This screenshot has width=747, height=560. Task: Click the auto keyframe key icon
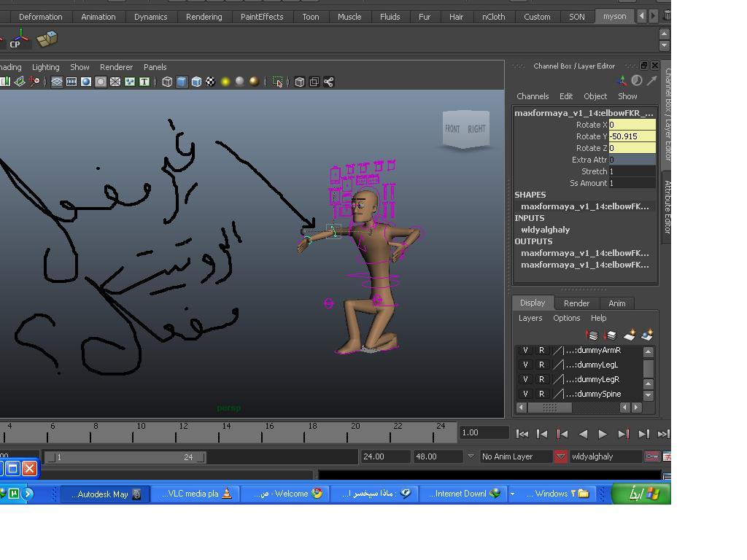(x=651, y=456)
